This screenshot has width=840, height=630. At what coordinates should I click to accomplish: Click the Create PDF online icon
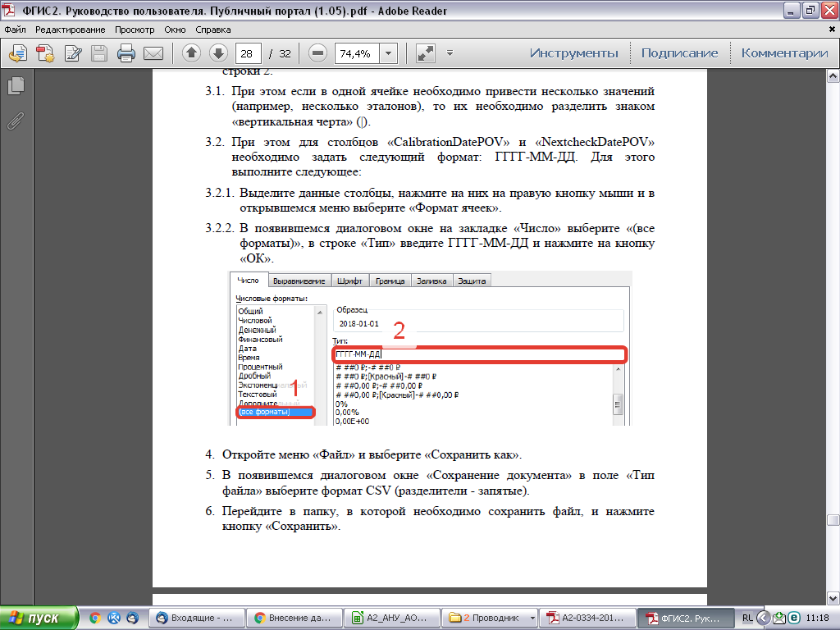tap(46, 53)
